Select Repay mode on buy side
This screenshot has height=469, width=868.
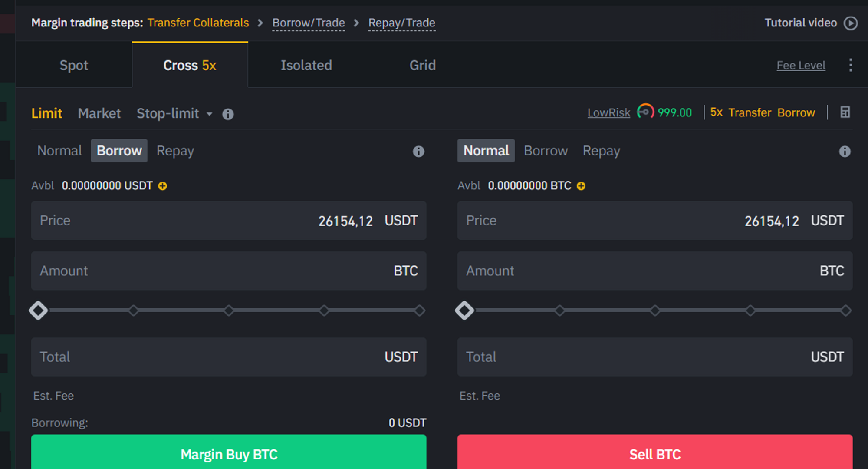tap(175, 151)
